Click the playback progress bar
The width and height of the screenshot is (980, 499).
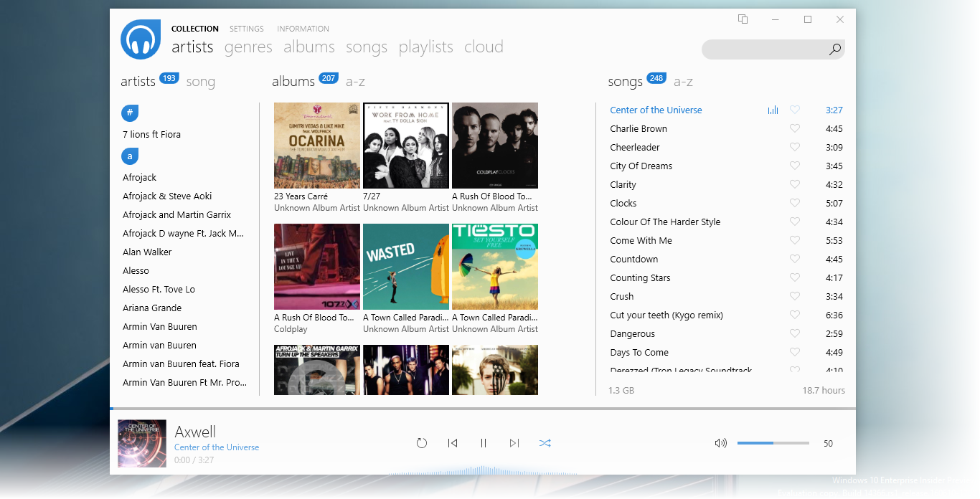[x=483, y=409]
